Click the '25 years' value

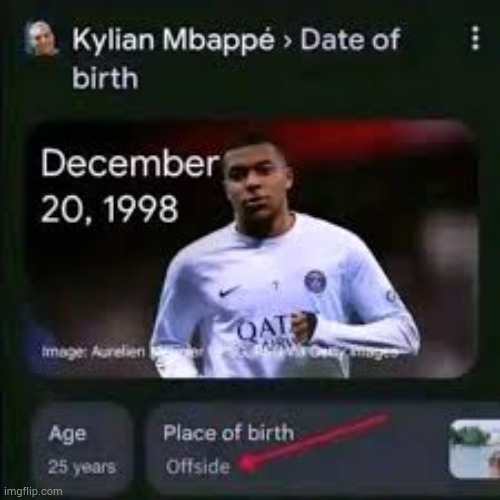tap(82, 467)
